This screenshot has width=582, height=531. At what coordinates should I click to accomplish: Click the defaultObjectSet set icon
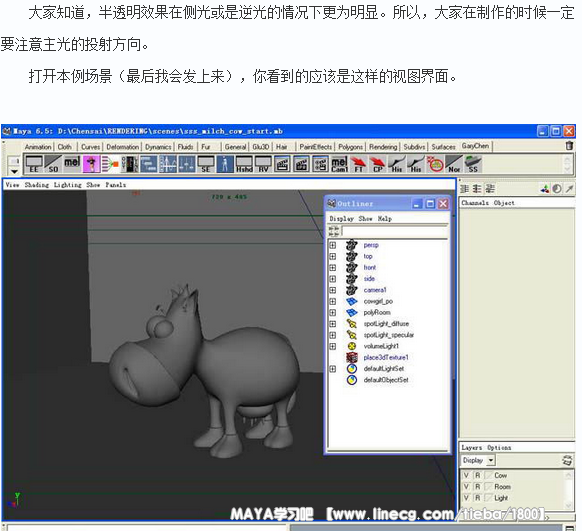pos(351,380)
